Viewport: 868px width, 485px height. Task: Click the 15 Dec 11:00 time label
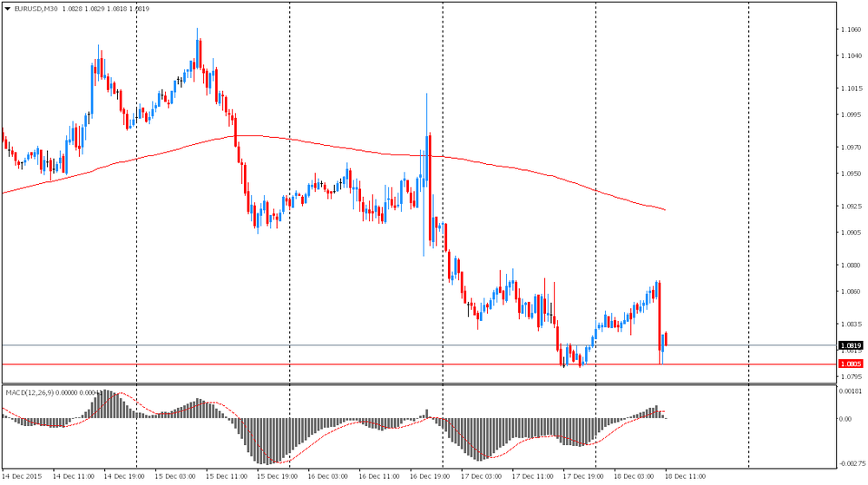pos(227,476)
